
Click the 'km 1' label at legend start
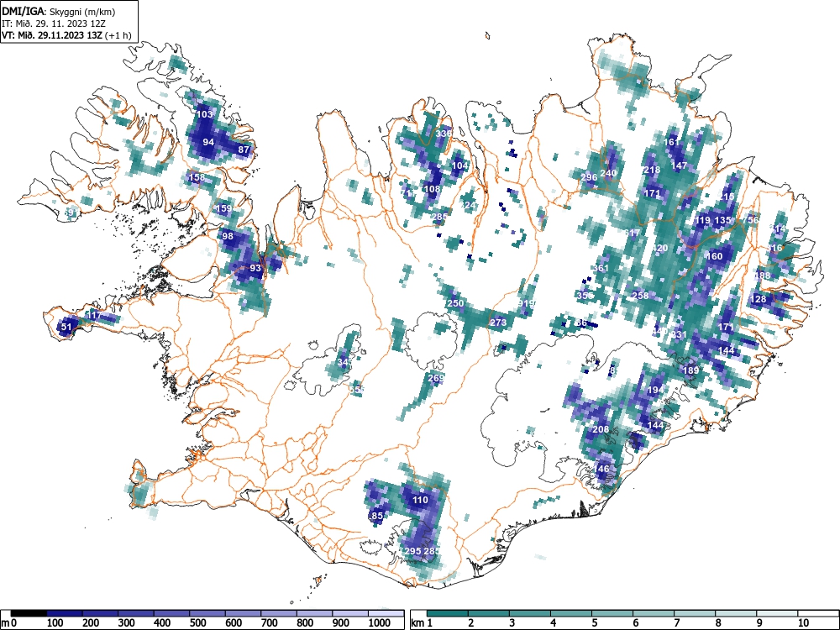(x=423, y=623)
